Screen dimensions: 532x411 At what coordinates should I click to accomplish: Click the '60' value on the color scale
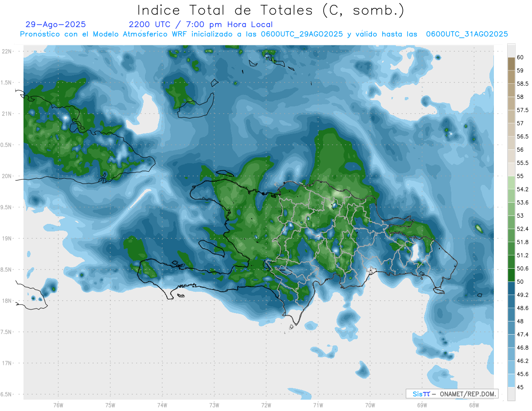[520, 57]
